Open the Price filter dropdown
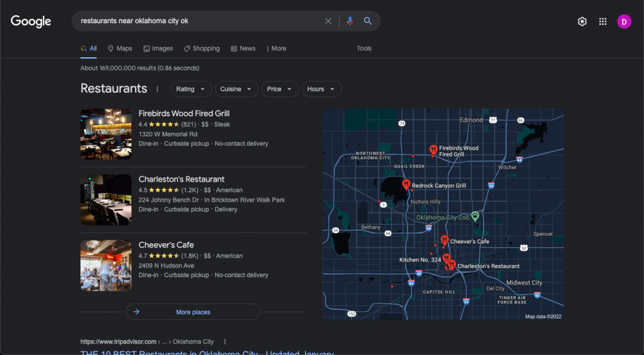Image resolution: width=644 pixels, height=355 pixels. 280,89
